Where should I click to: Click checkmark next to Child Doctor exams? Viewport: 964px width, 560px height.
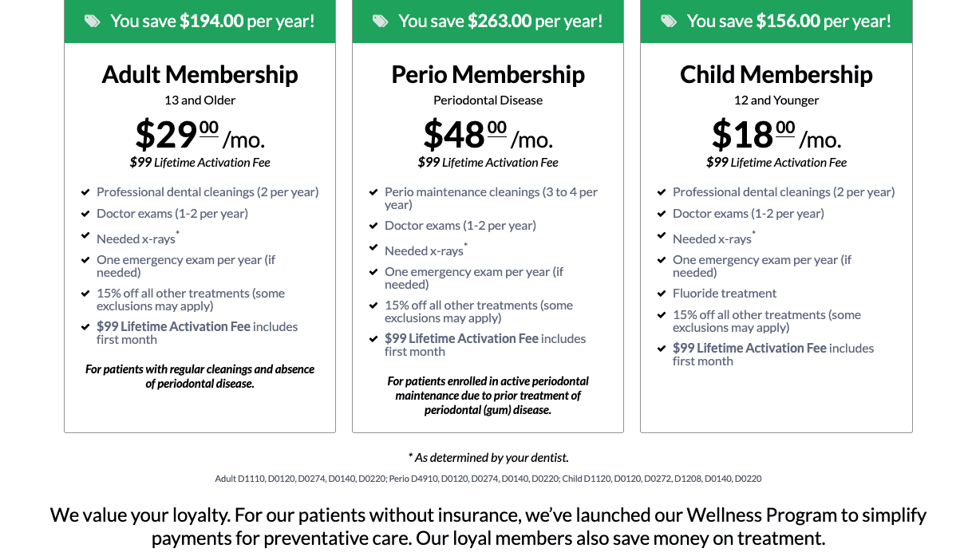point(662,214)
